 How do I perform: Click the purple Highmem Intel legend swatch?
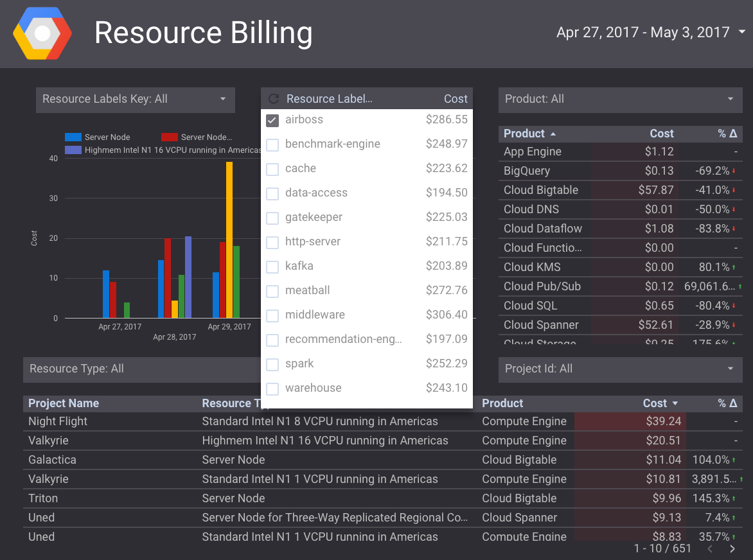coord(73,150)
